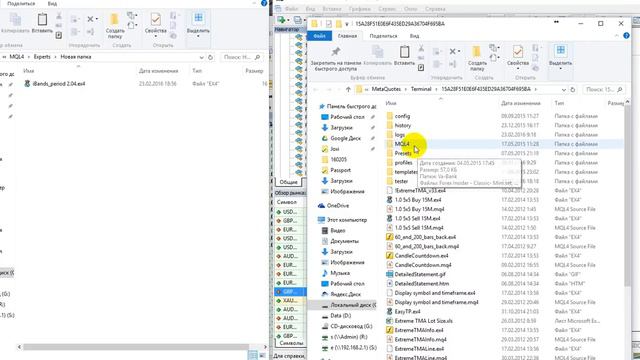Click the search box in left Explorer window

point(242,57)
